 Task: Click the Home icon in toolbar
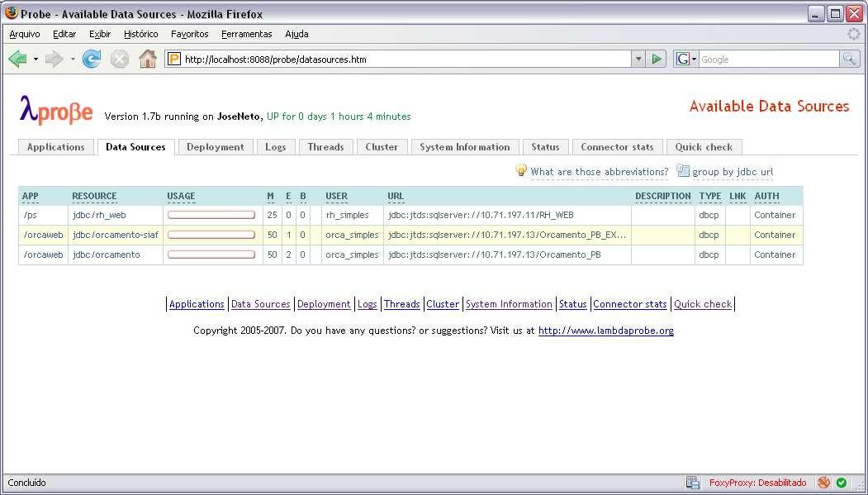click(148, 59)
